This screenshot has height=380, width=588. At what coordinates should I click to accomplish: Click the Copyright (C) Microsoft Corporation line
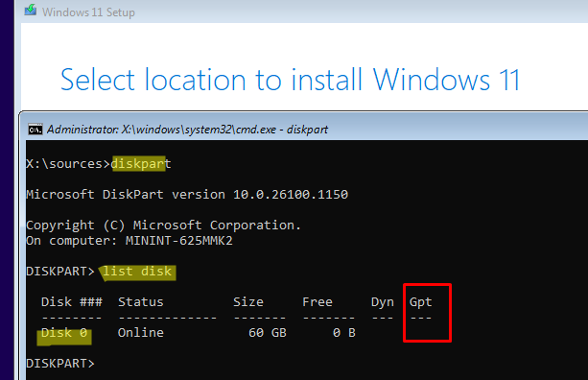tap(163, 226)
